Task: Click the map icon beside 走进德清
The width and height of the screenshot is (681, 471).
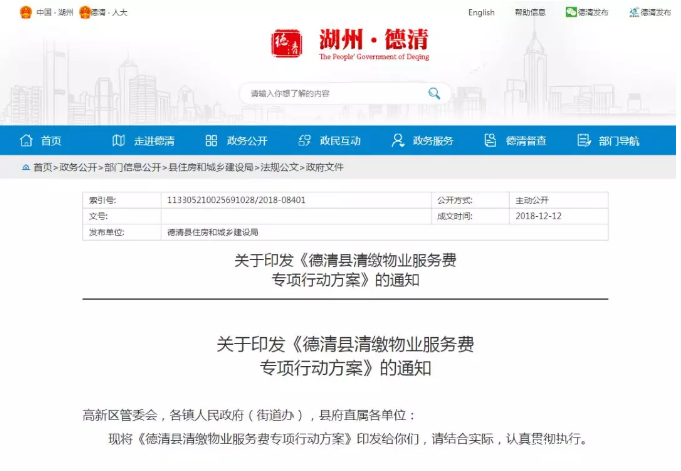Action: (x=119, y=140)
